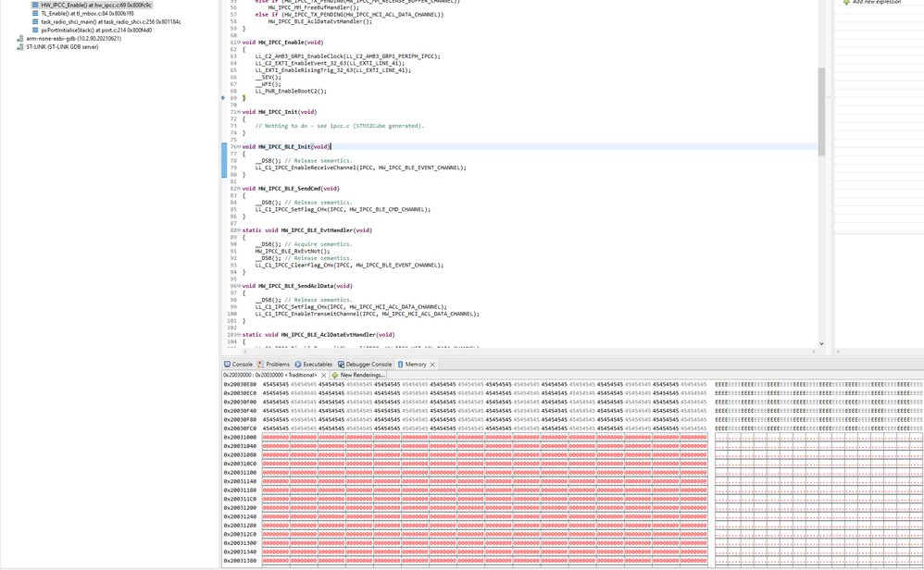Viewport: 924px width, 570px height.
Task: Collapse the HW_IPCC_BLE_Init function fold marker
Action: [239, 146]
